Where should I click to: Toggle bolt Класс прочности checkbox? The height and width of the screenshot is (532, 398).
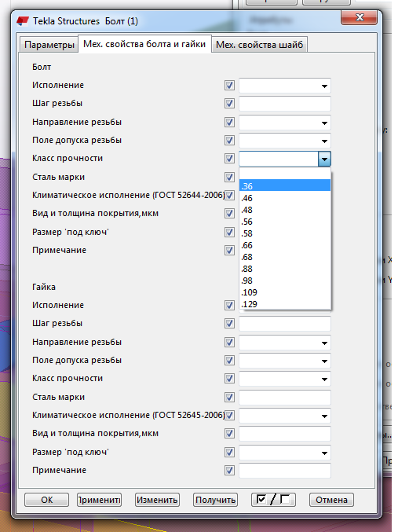229,159
